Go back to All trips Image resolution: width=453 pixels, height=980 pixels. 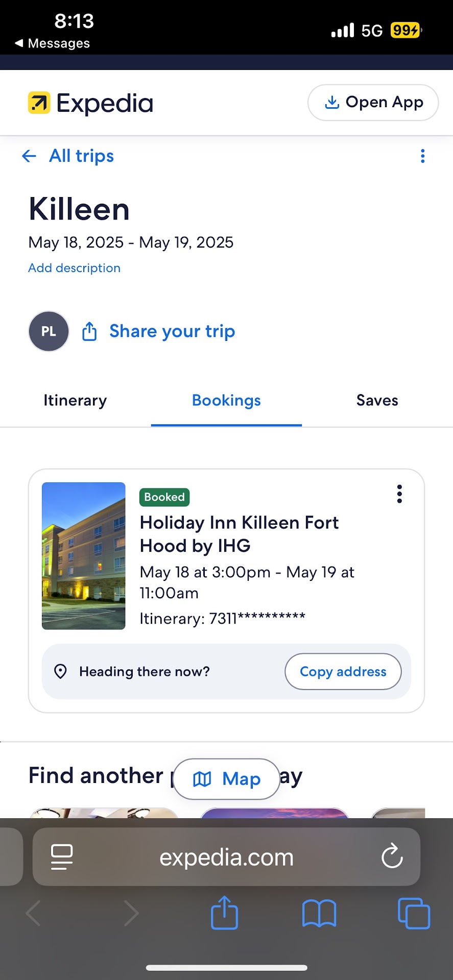pos(68,156)
